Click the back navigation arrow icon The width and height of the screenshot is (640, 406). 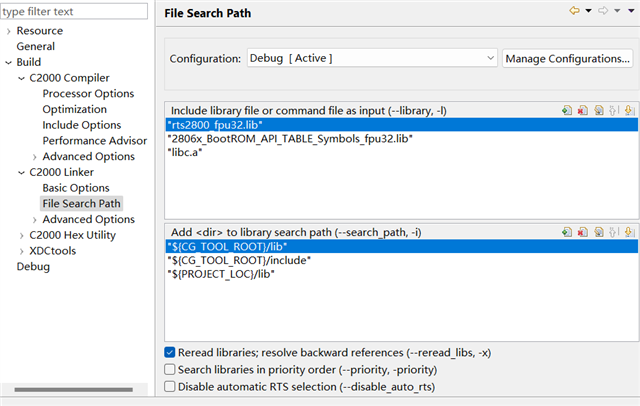[x=574, y=11]
